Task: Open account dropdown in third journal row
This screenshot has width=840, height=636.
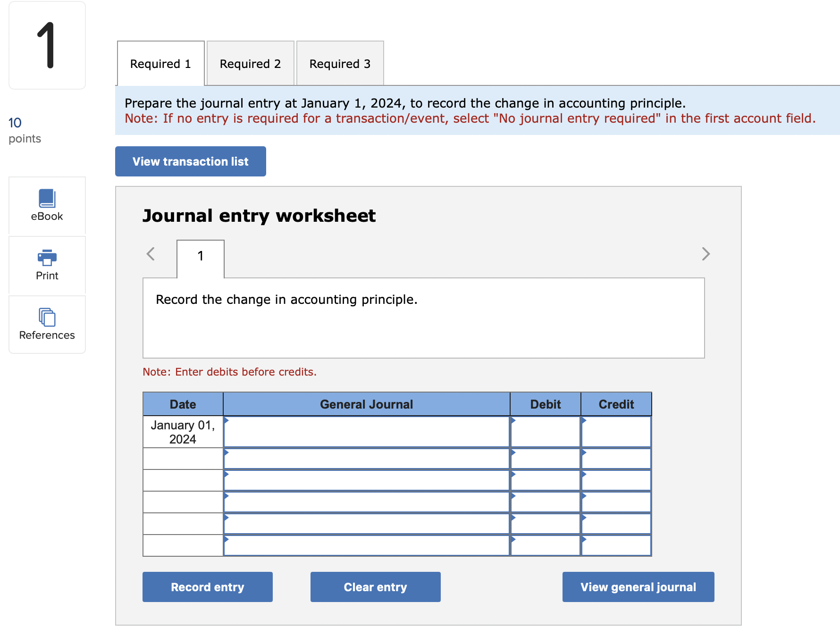Action: [367, 480]
